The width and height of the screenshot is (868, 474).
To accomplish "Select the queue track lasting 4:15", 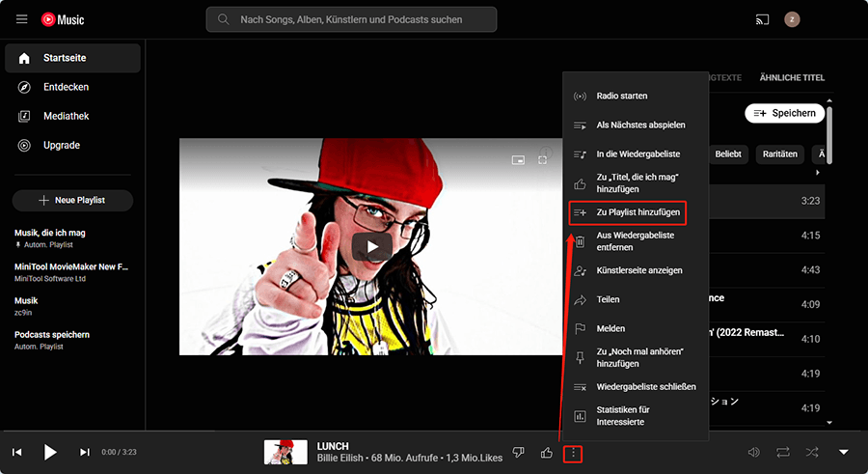I will point(768,236).
